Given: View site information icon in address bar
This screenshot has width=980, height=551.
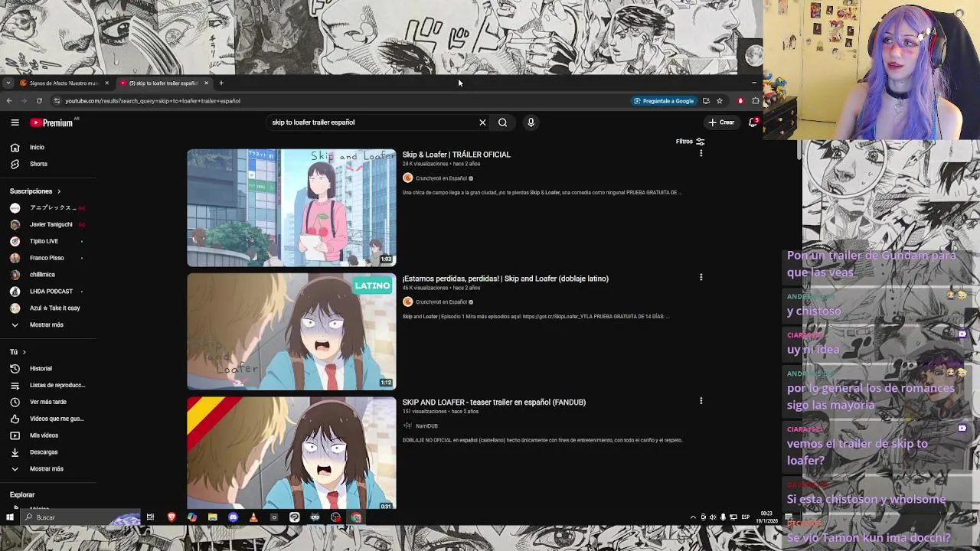Looking at the screenshot, I should pos(57,101).
